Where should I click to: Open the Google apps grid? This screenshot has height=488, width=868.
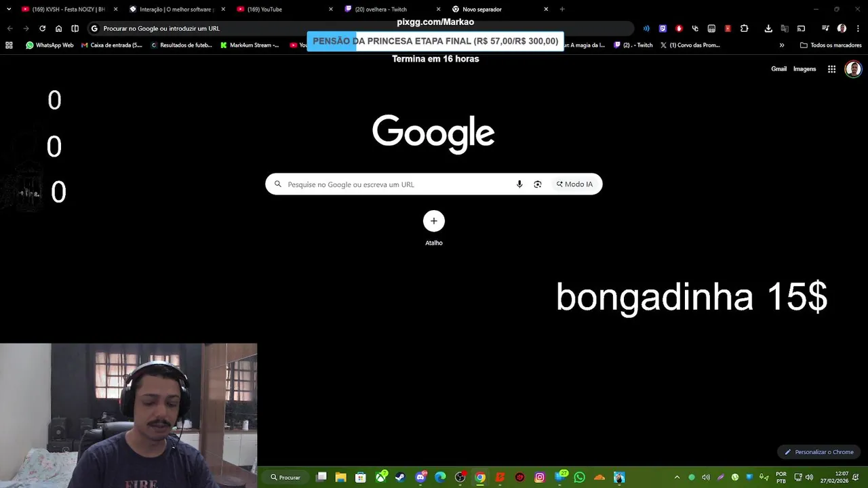[831, 69]
